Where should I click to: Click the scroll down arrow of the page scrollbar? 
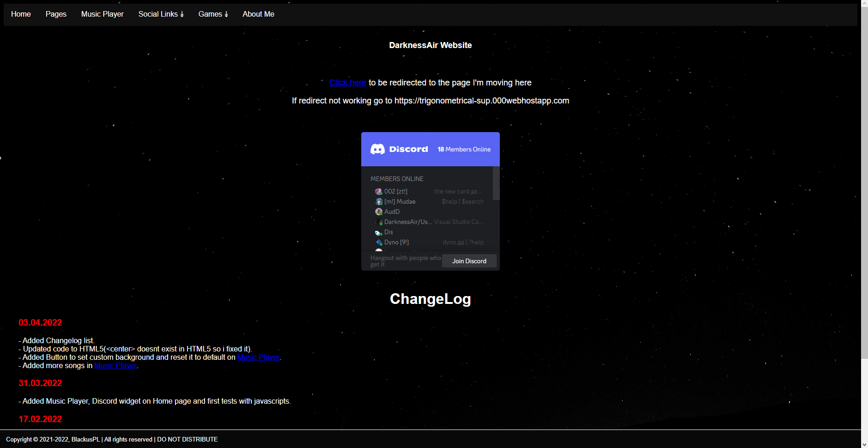(864, 444)
